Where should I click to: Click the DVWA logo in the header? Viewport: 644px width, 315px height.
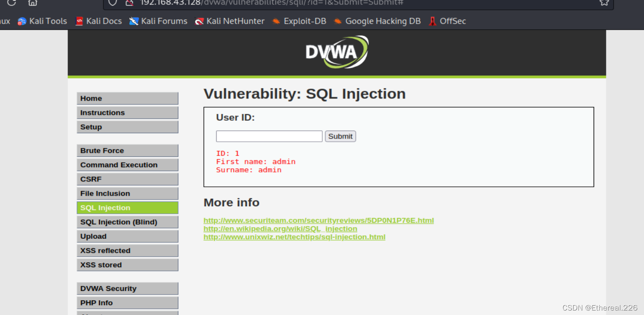(x=337, y=52)
